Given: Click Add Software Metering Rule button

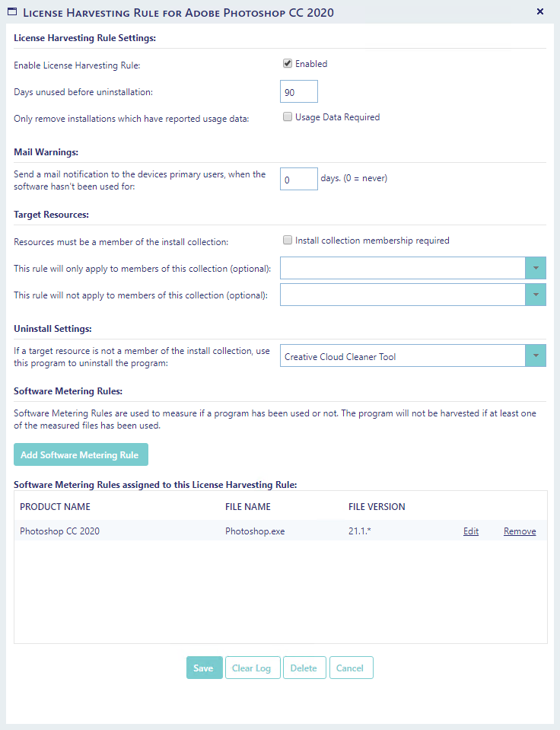Looking at the screenshot, I should pos(81,454).
